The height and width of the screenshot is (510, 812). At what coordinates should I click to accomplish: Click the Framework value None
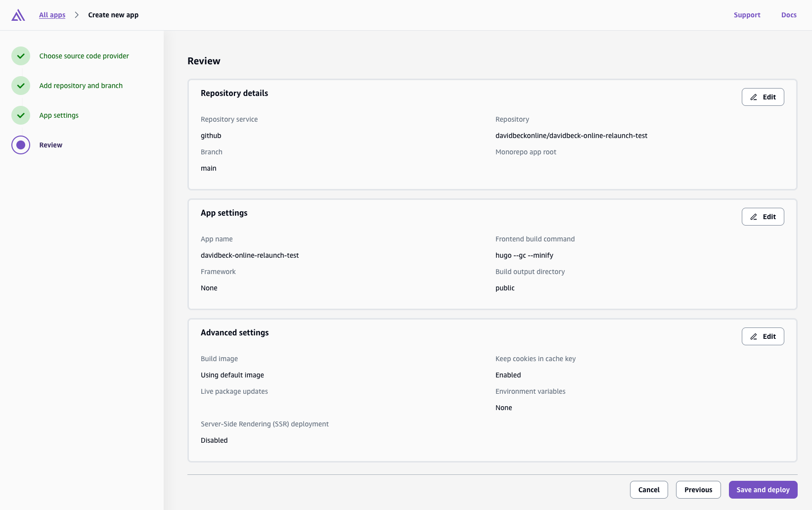[x=209, y=288]
